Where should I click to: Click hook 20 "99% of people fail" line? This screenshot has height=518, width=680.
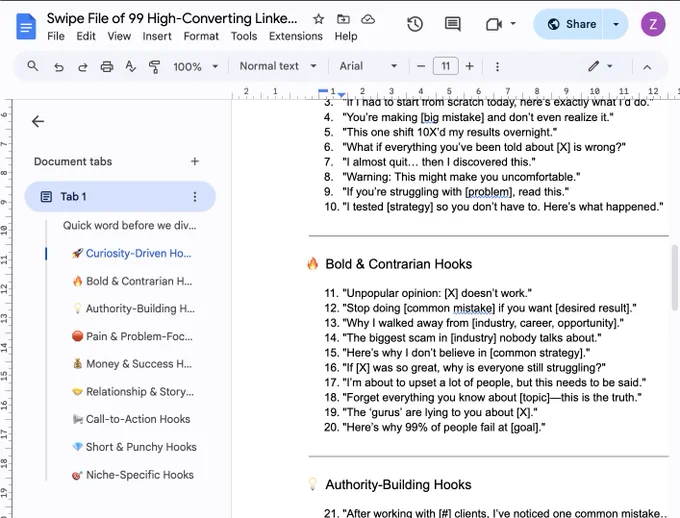tap(435, 427)
